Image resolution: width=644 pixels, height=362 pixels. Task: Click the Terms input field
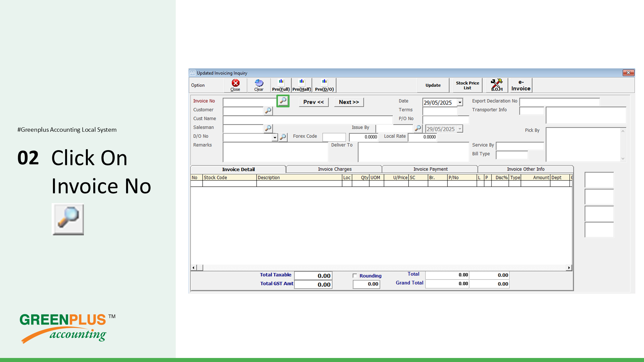coord(440,111)
